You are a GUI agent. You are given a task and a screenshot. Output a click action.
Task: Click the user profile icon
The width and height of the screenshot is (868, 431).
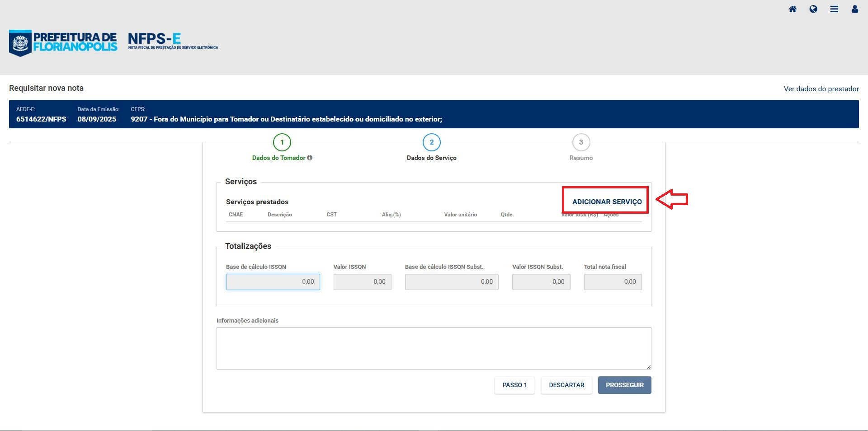854,9
